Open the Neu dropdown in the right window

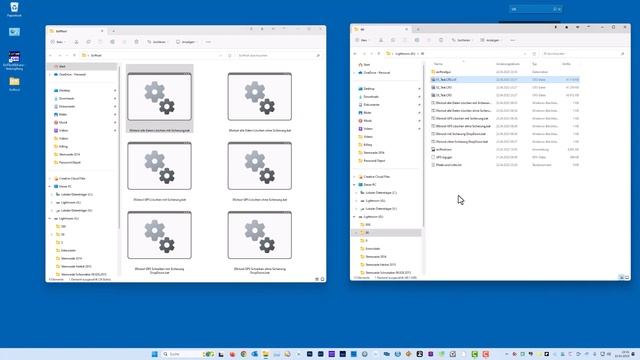pos(362,40)
